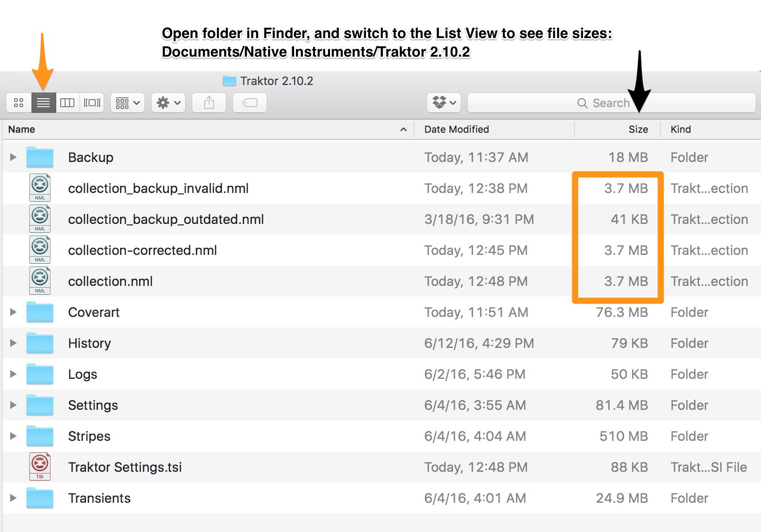Expand the Backup folder
The image size is (761, 532).
point(13,157)
